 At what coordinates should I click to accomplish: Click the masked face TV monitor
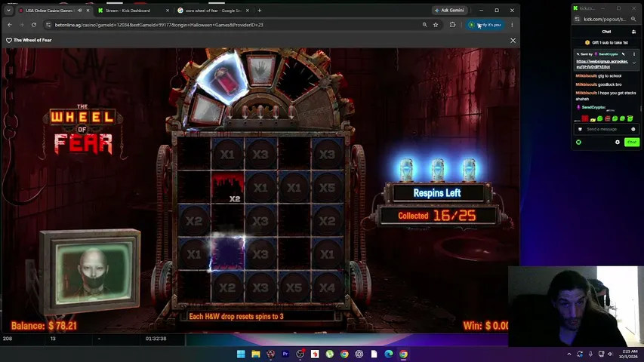91,271
